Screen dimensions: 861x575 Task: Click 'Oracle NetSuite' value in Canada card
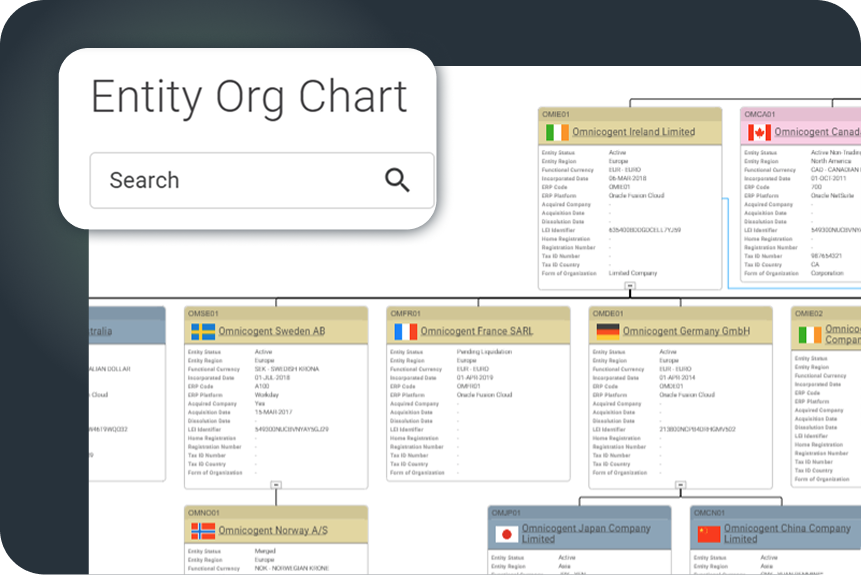832,196
